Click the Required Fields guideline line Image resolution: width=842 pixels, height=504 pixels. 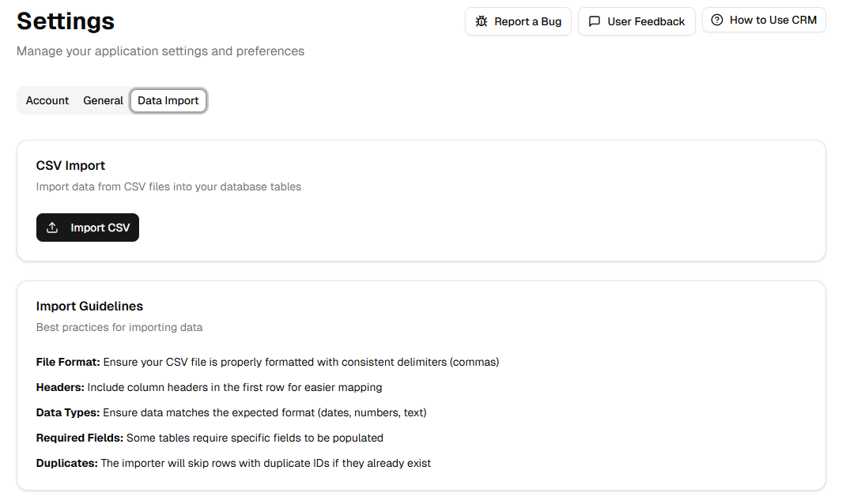(210, 438)
